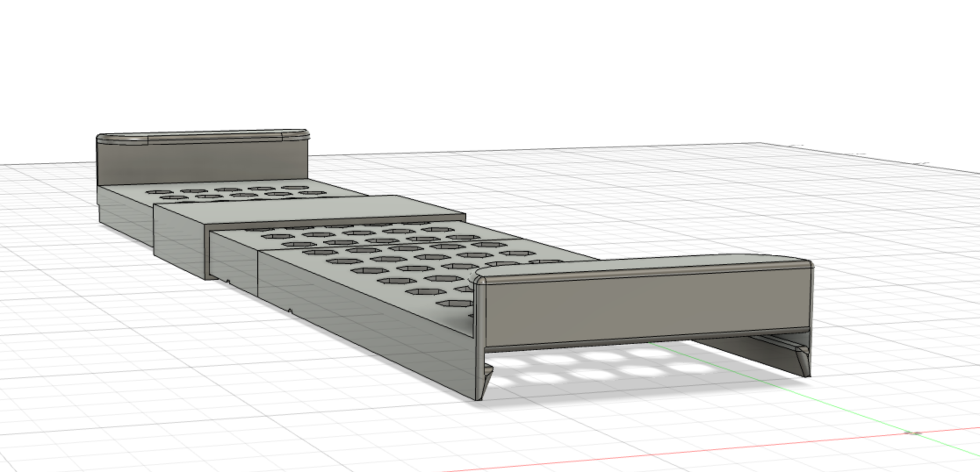Screen dimensions: 980x472
Task: Click the red axis line on the grid
Action: coord(659,452)
